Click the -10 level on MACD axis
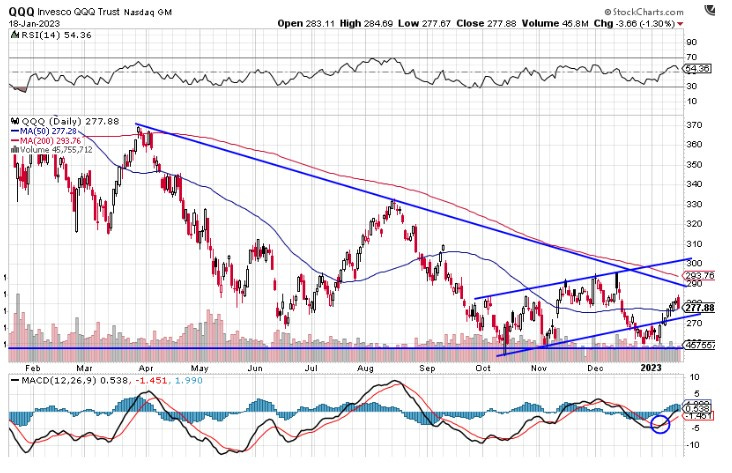The height and width of the screenshot is (473, 732). [x=693, y=445]
